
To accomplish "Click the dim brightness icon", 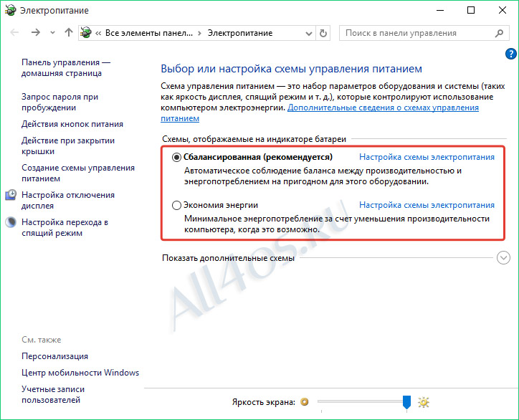I will tap(304, 402).
